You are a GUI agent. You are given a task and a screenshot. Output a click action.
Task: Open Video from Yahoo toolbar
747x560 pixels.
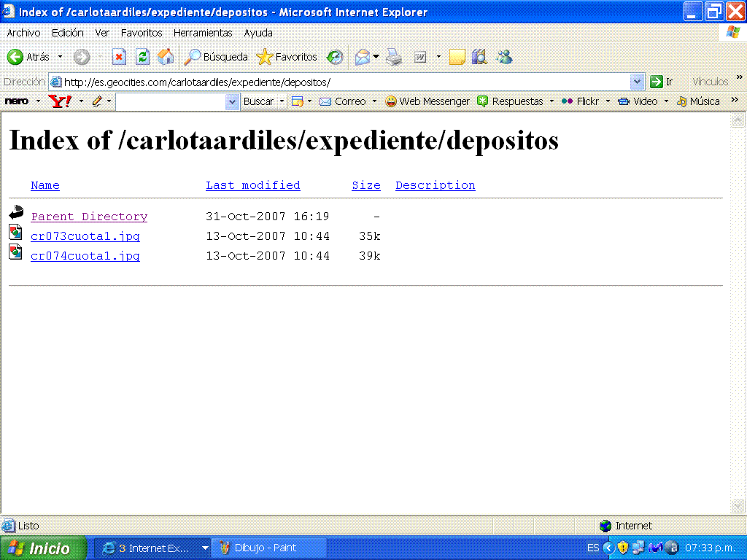pyautogui.click(x=638, y=101)
